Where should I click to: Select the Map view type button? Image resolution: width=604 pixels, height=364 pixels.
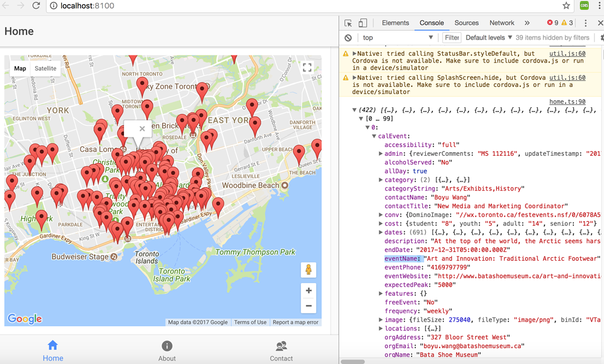(x=20, y=68)
